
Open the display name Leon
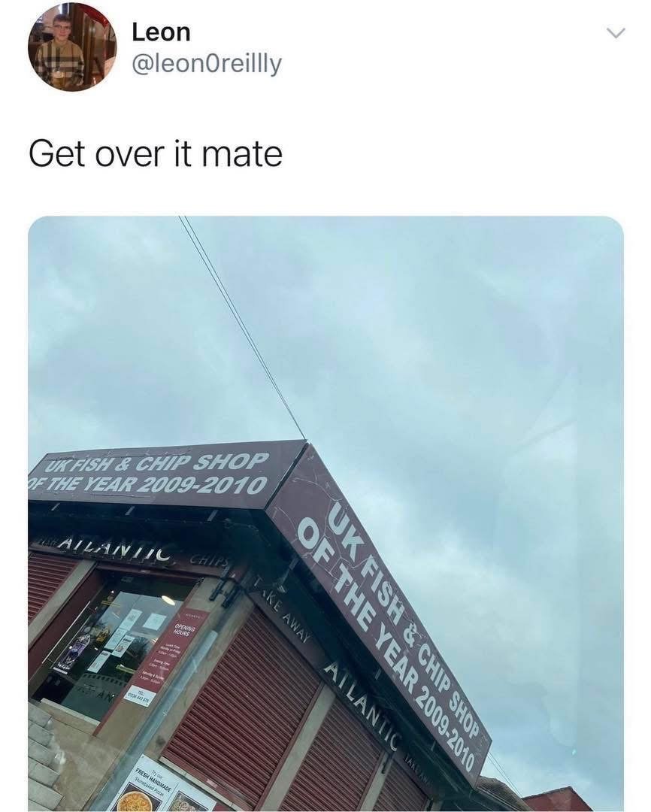pos(161,32)
